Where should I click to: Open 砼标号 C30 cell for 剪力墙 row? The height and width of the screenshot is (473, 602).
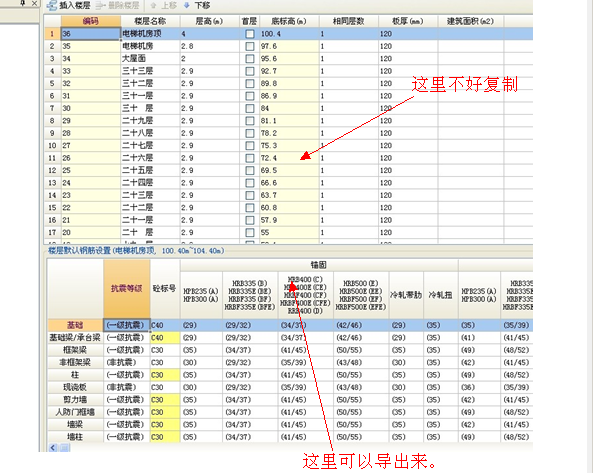165,400
